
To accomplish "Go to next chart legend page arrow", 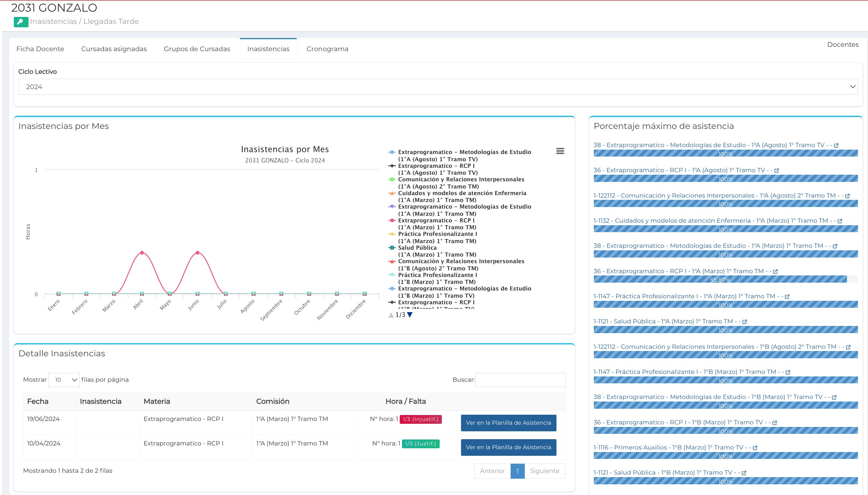I will [410, 315].
